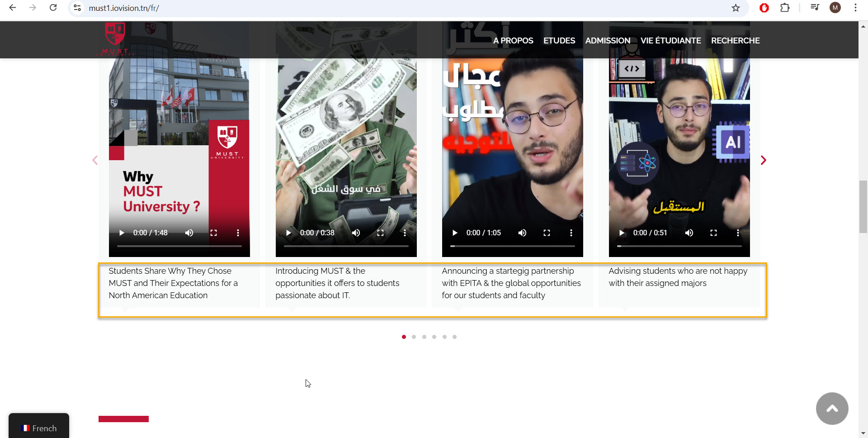This screenshot has height=438, width=868.
Task: Click caption 'Advising students who are not happy'
Action: click(678, 277)
